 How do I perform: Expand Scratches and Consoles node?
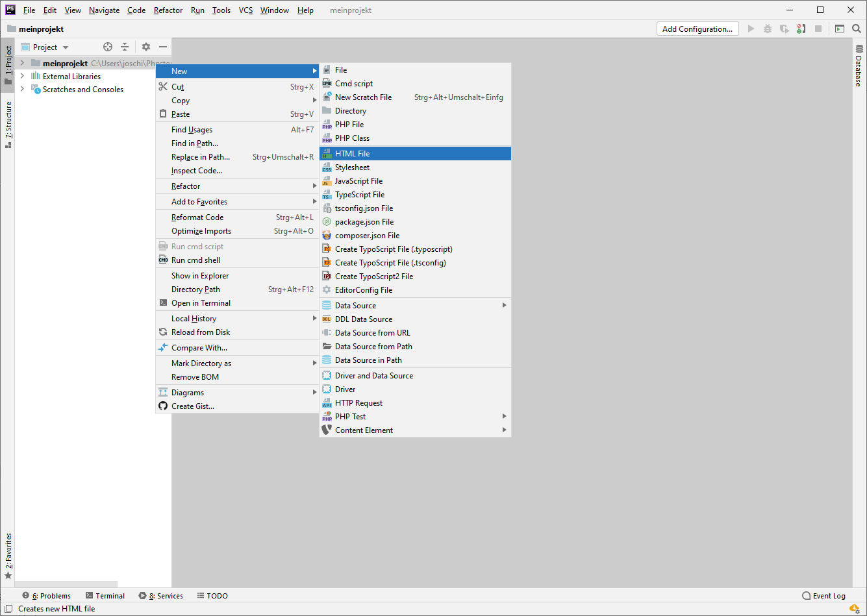pos(22,90)
